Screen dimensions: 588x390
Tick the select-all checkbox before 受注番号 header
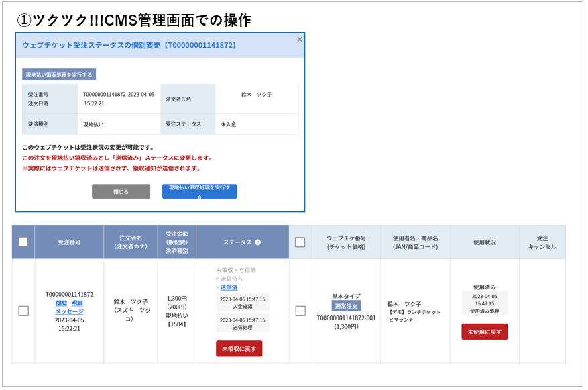(23, 242)
